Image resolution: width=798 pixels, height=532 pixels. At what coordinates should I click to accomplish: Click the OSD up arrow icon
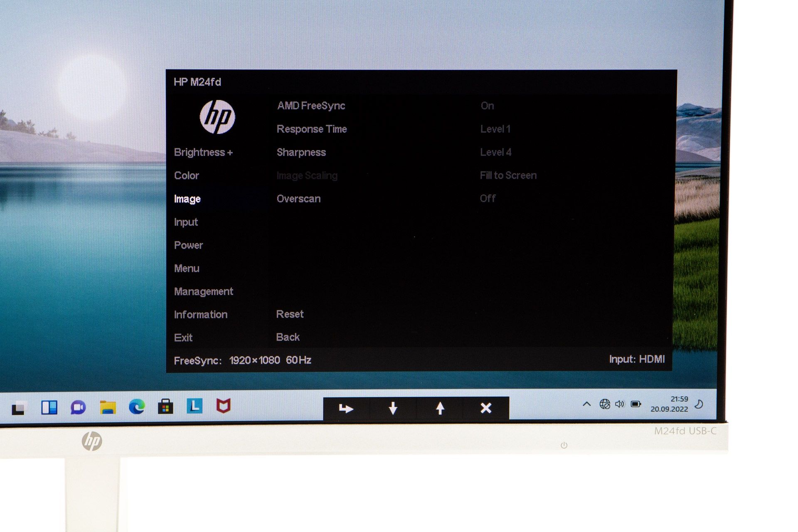click(x=440, y=408)
